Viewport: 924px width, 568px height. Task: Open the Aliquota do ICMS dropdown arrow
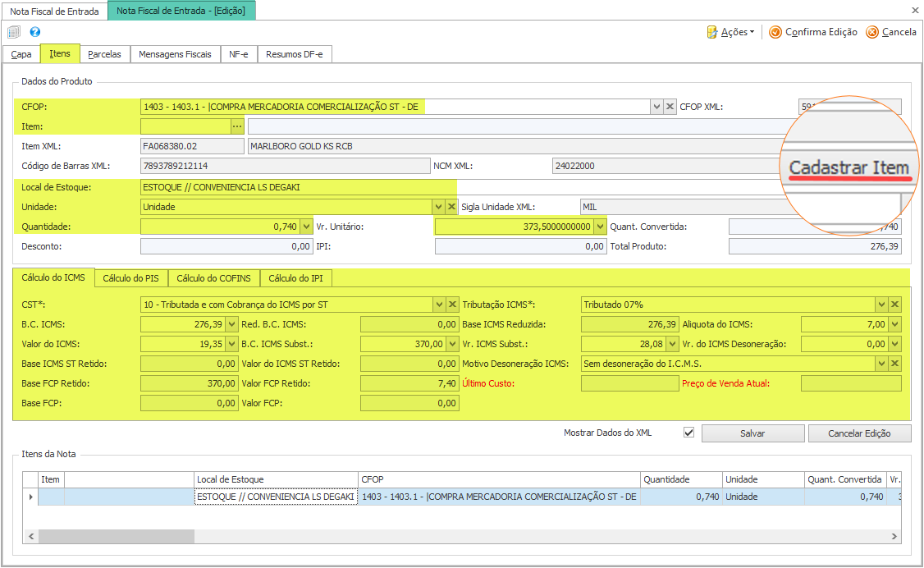(x=895, y=324)
